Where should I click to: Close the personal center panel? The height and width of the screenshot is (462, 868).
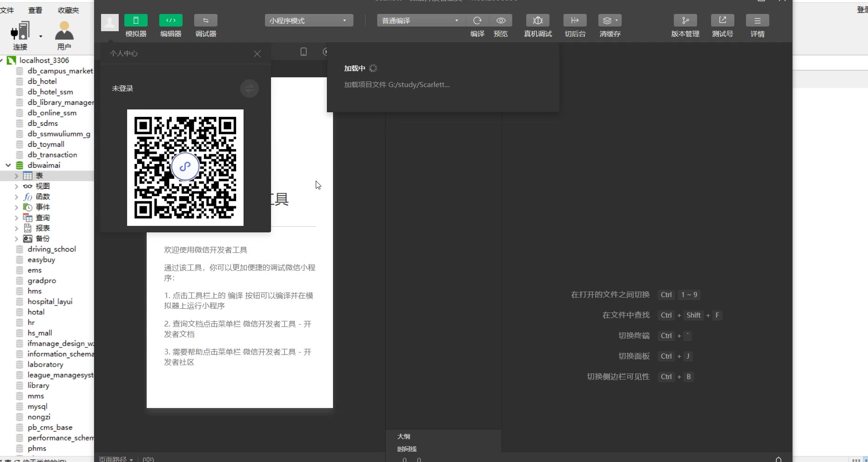point(257,54)
